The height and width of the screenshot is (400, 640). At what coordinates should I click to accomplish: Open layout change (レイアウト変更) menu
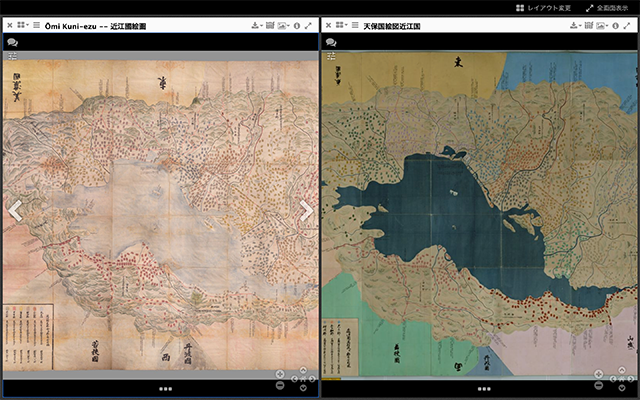(x=543, y=8)
